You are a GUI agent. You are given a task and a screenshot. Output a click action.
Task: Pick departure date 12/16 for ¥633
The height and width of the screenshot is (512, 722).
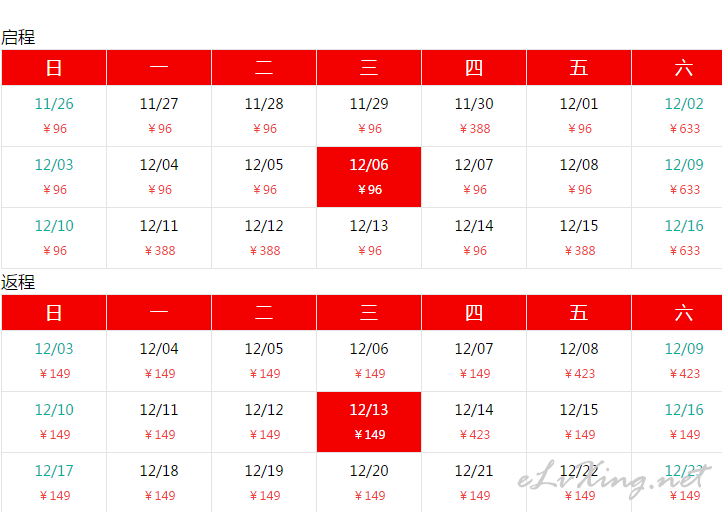click(x=677, y=238)
